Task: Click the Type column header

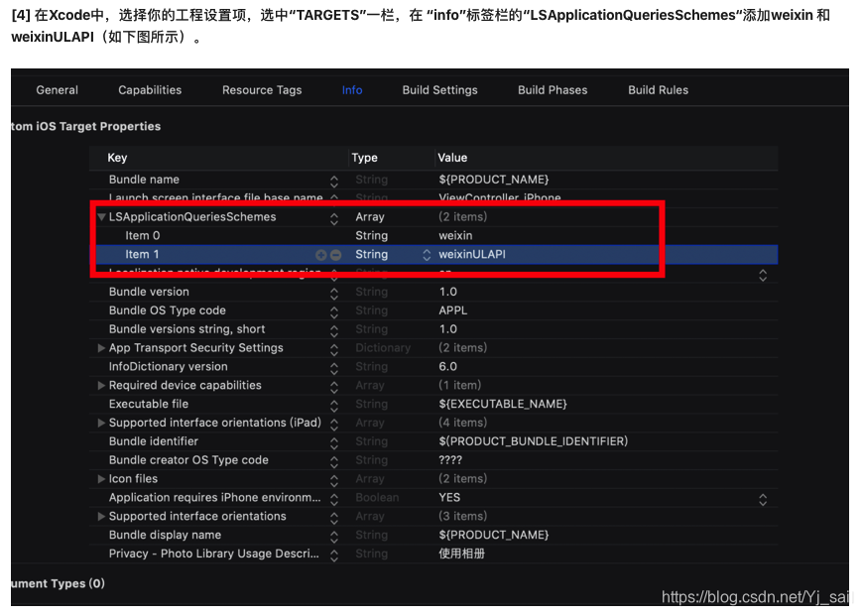Action: [364, 158]
